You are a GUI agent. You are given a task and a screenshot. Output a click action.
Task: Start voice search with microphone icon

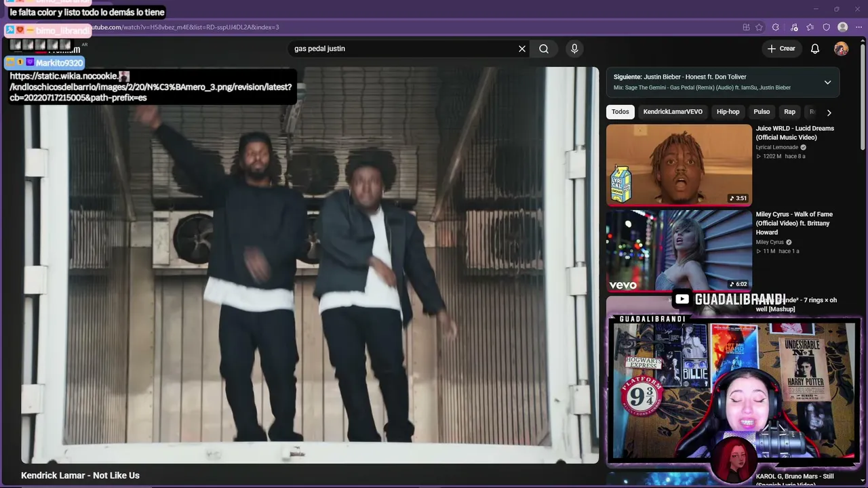(x=574, y=49)
